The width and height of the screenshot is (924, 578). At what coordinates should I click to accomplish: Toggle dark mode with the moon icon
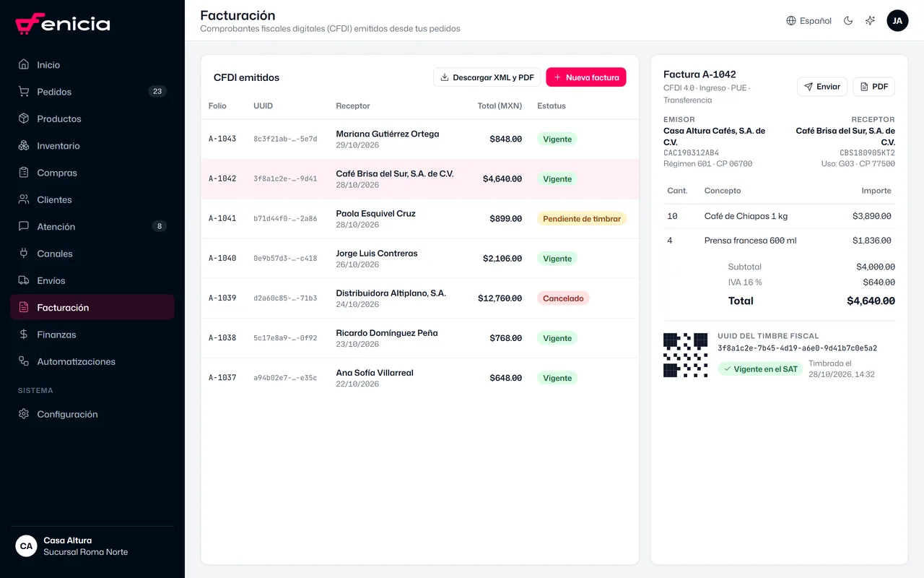click(848, 21)
